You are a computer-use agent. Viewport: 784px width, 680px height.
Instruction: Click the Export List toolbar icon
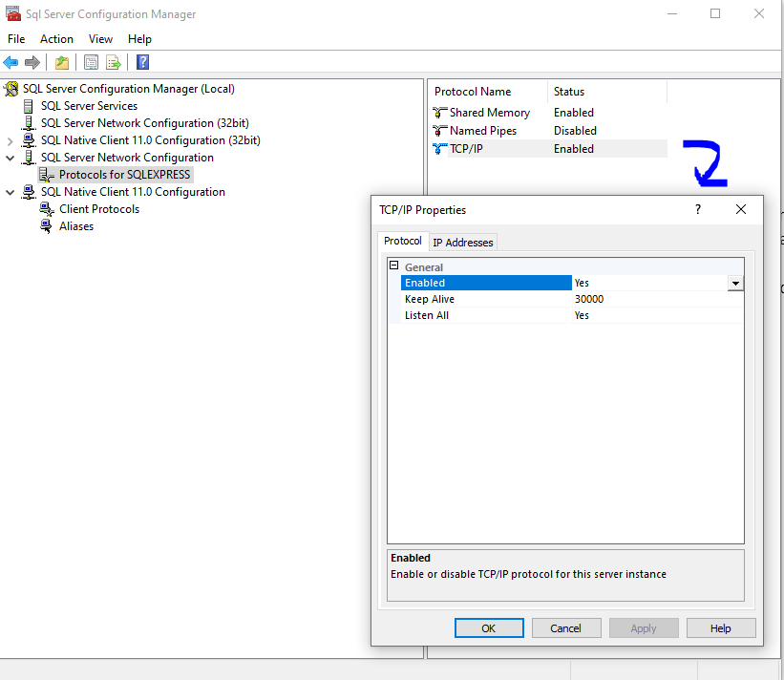click(x=114, y=63)
